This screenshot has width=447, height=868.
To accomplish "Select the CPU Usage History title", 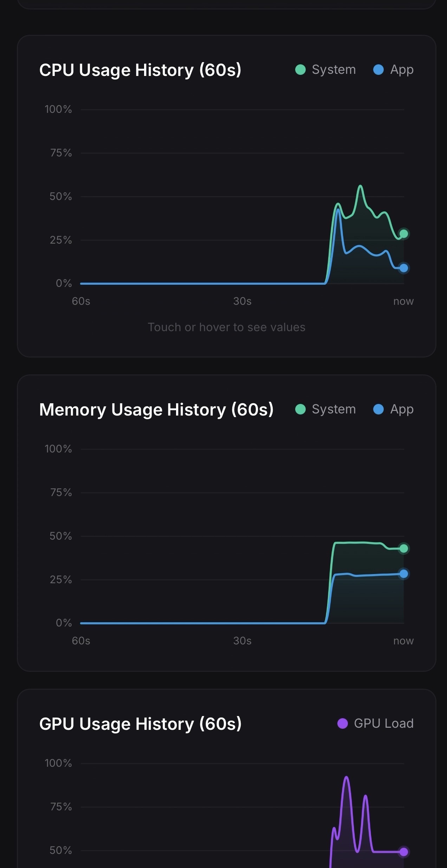I will coord(141,70).
